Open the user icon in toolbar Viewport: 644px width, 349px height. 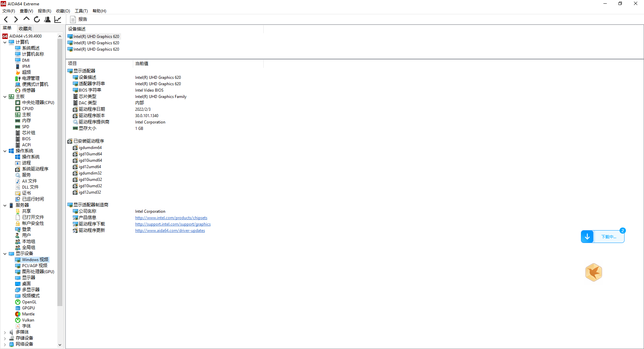[47, 19]
